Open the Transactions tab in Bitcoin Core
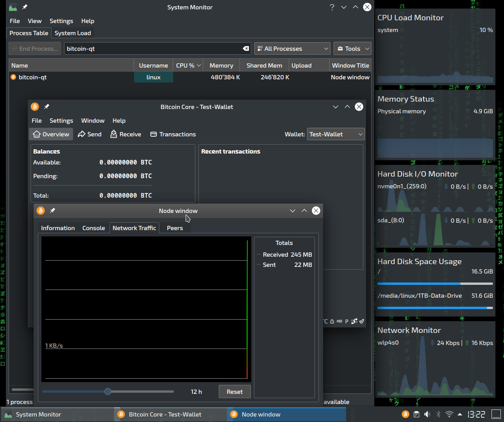 pos(173,134)
